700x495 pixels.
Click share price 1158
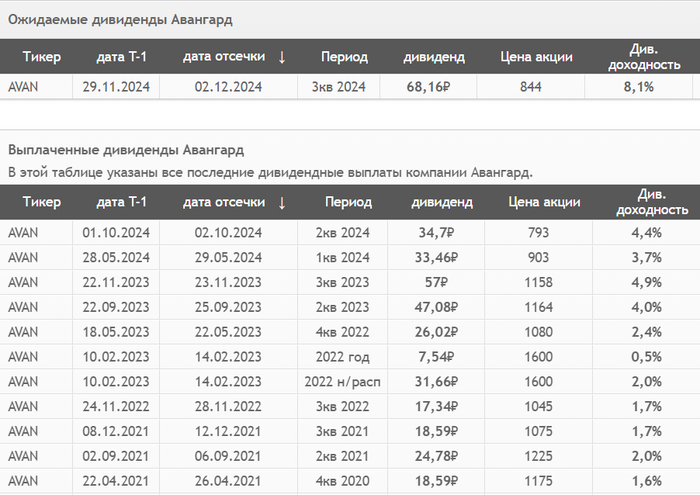point(538,282)
